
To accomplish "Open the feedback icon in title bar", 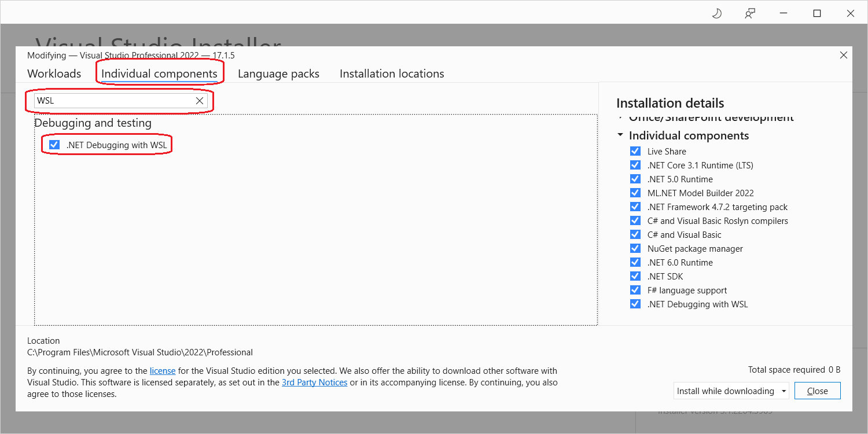I will pos(750,14).
